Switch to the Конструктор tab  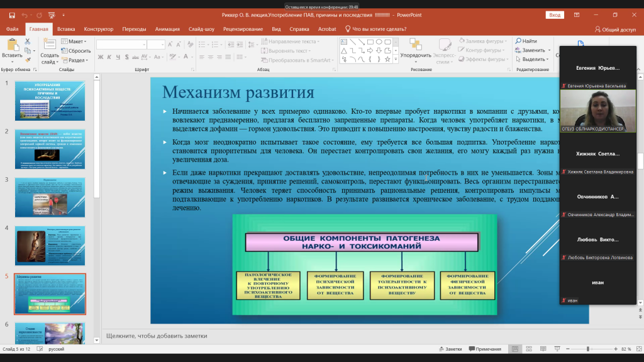pyautogui.click(x=99, y=29)
